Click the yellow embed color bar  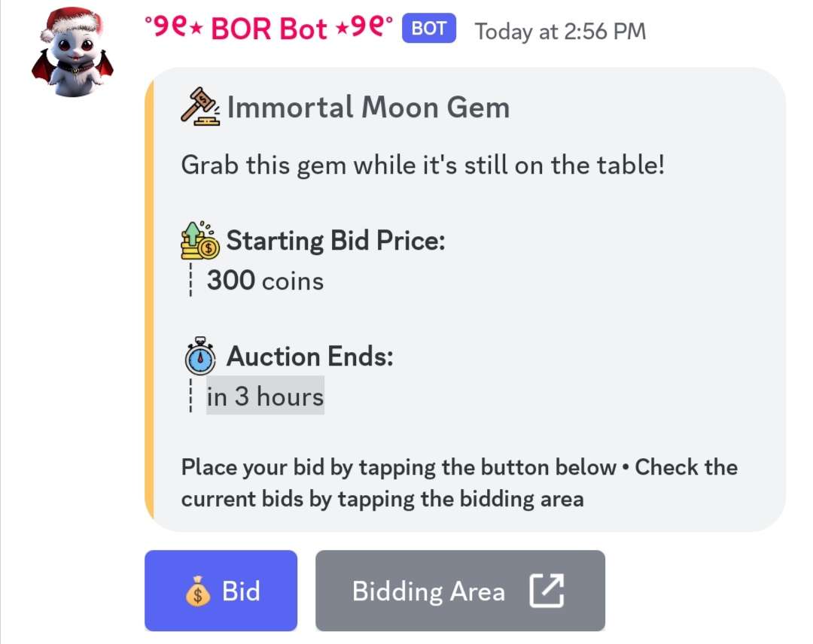coord(149,299)
